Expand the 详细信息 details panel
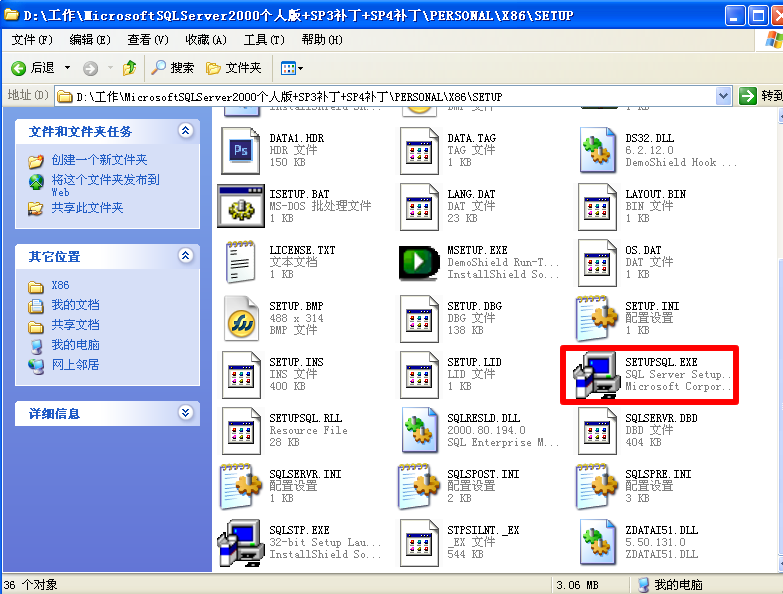The height and width of the screenshot is (594, 783). point(185,413)
